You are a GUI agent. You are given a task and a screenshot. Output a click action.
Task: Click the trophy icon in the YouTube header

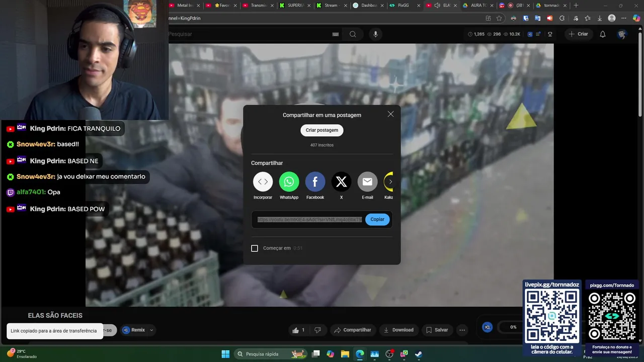click(550, 34)
